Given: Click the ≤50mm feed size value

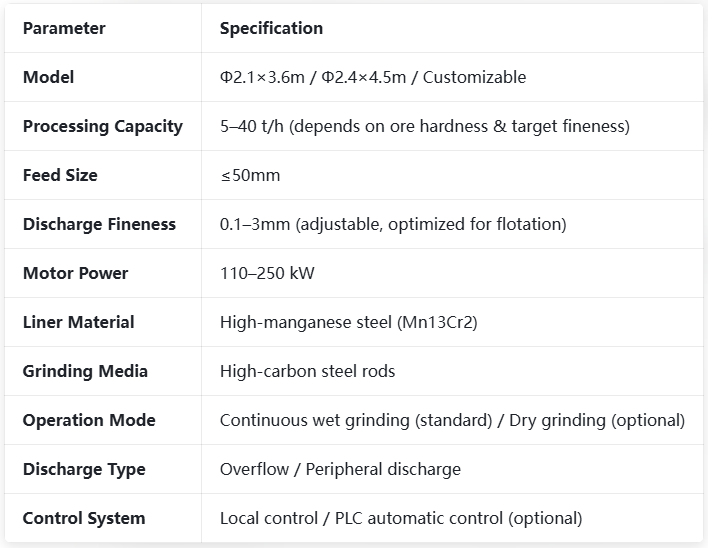Looking at the screenshot, I should point(250,175).
